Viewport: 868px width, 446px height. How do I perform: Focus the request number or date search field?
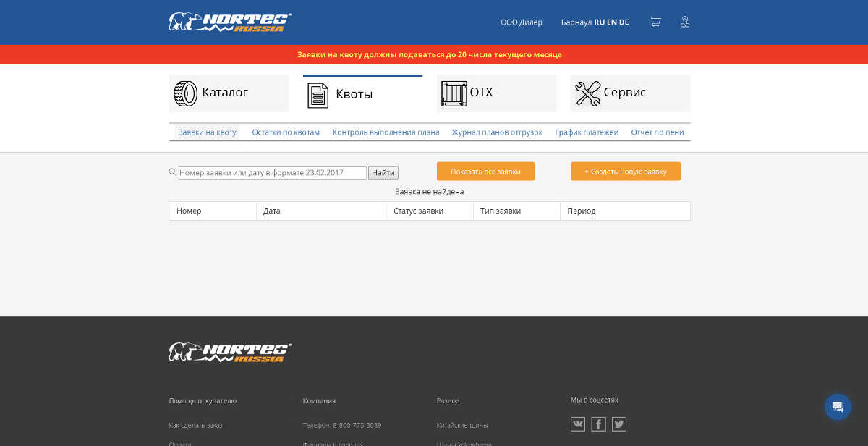click(272, 172)
